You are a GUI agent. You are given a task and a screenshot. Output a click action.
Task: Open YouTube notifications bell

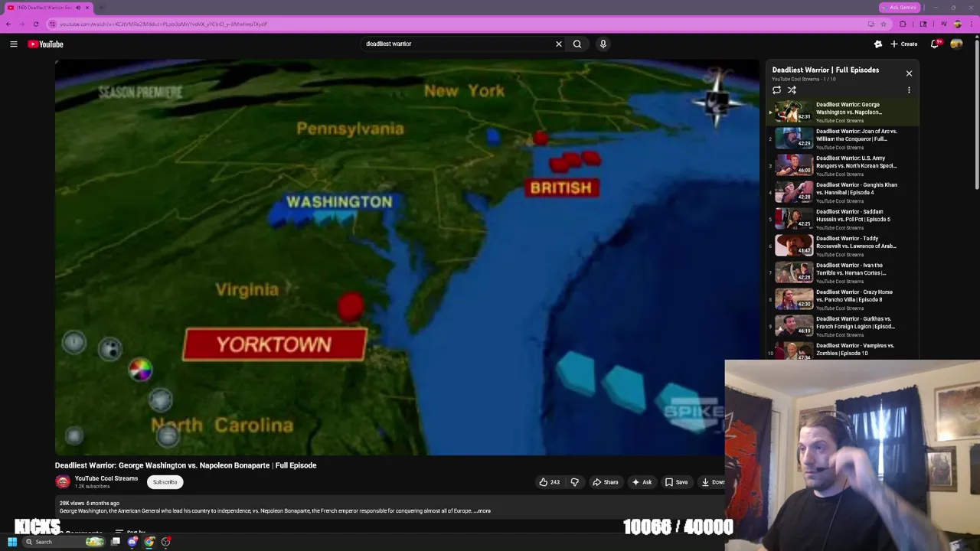coord(935,44)
